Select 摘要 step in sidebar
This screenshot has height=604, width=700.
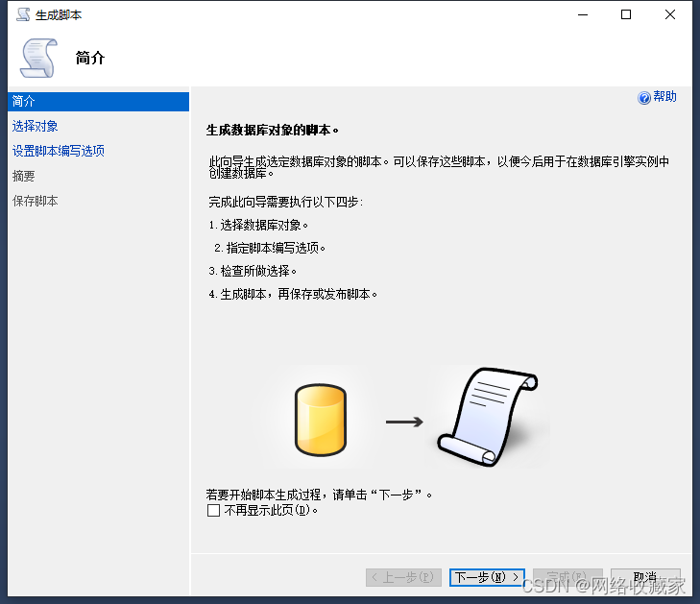tap(23, 176)
